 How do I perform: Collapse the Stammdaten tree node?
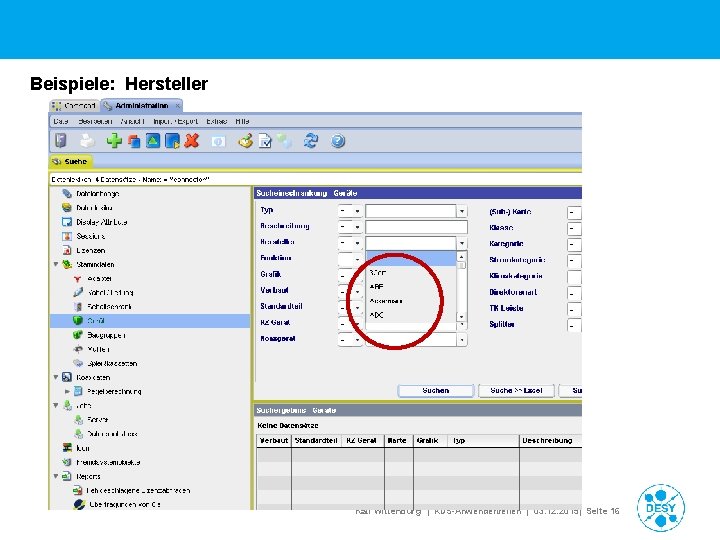point(56,264)
